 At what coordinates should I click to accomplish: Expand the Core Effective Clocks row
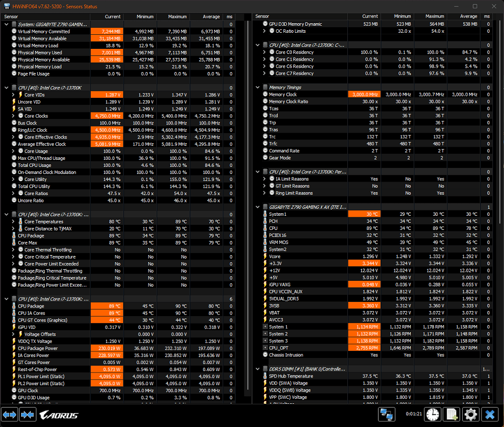[x=13, y=137]
